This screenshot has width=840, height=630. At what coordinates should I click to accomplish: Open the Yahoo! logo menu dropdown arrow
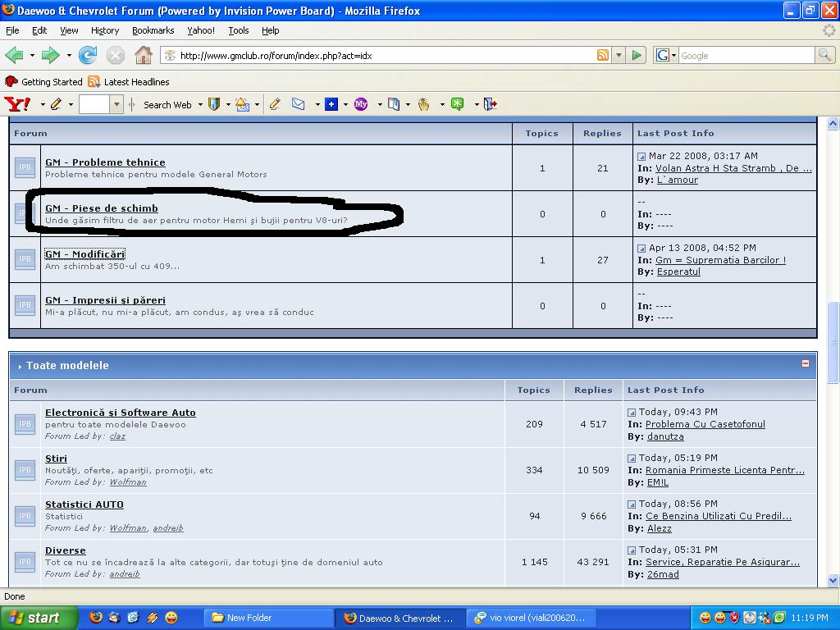(x=43, y=104)
